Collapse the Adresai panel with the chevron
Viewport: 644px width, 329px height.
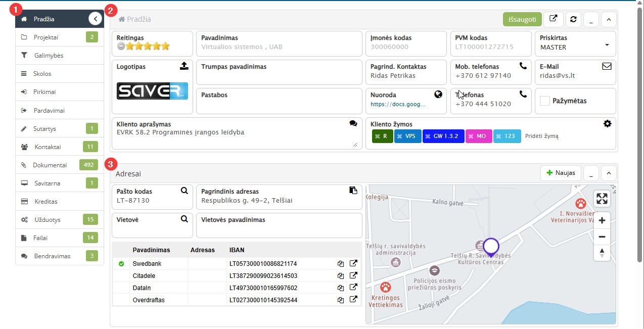click(609, 173)
